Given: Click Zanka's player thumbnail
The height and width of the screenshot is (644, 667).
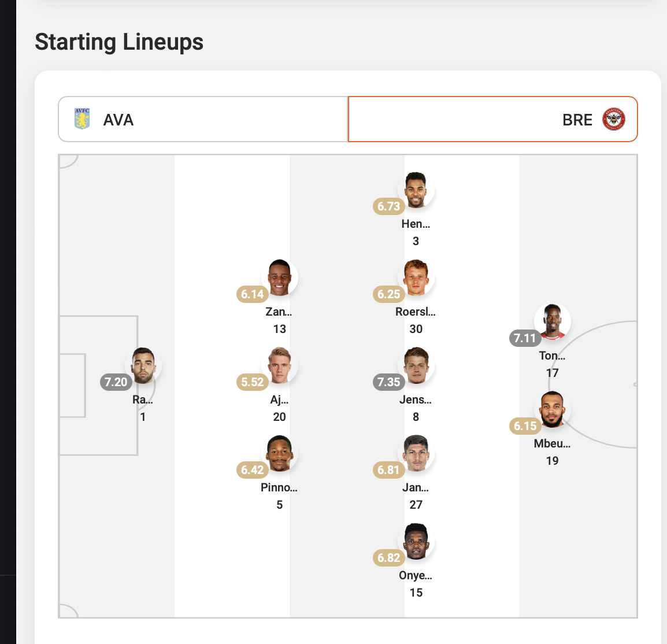Looking at the screenshot, I should (x=279, y=277).
